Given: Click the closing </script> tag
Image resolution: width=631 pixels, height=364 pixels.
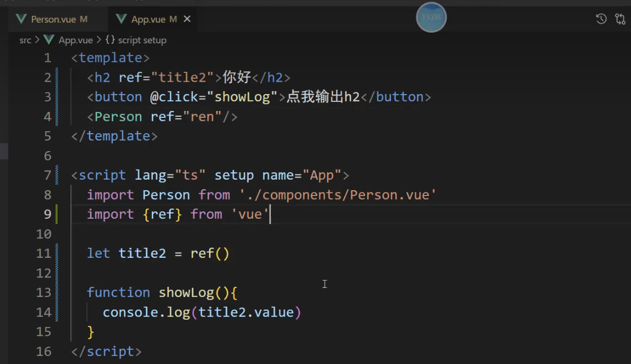Looking at the screenshot, I should pos(106,351).
